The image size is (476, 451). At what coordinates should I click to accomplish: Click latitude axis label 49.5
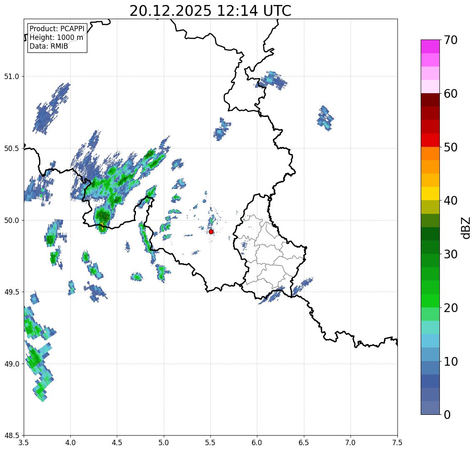[12, 292]
